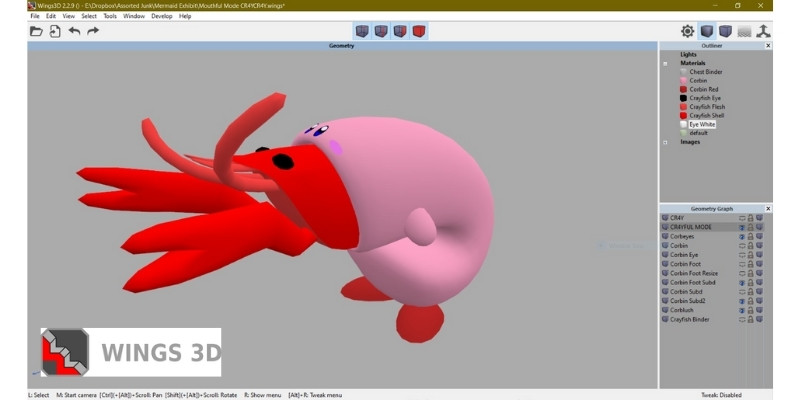Toggle wireframe for Corbin Foot Subd

759,282
